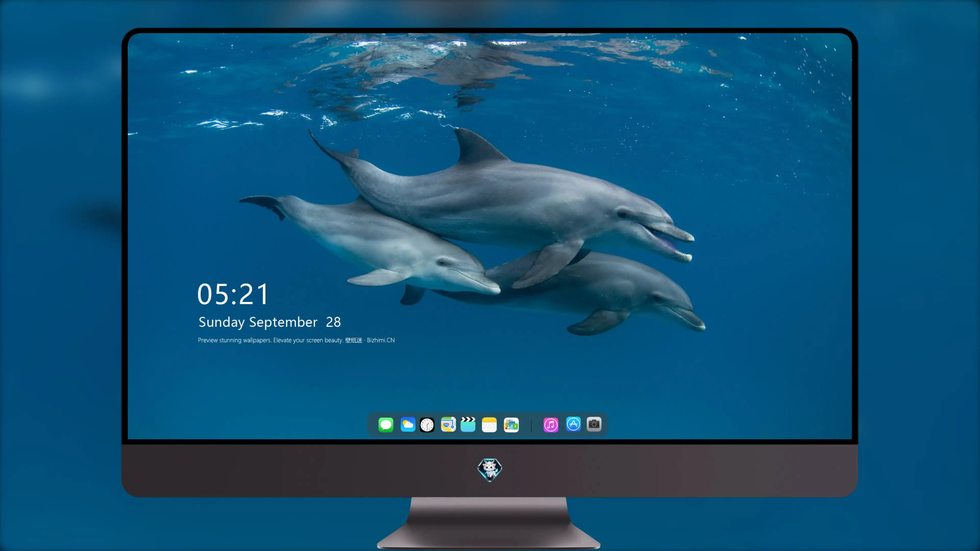Open the photo collage app icon
Screen dimensions: 980x551
pos(511,425)
